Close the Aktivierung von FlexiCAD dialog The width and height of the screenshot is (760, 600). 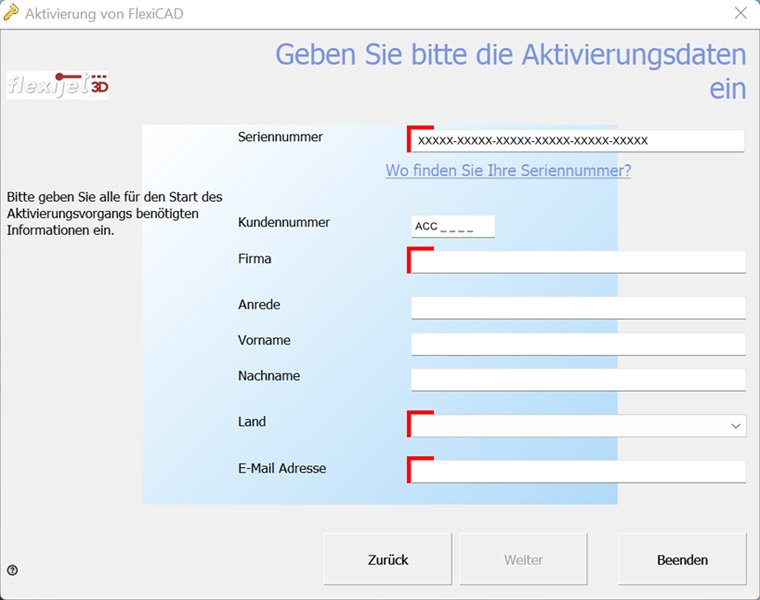tap(740, 13)
